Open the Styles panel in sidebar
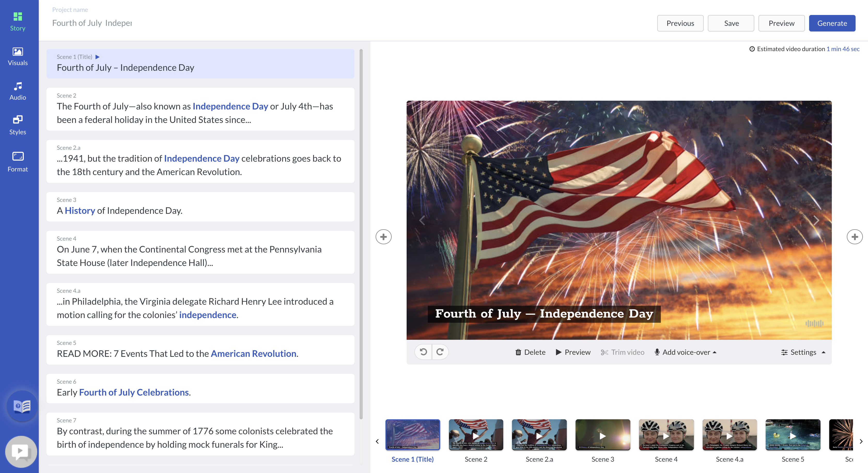 click(x=18, y=125)
